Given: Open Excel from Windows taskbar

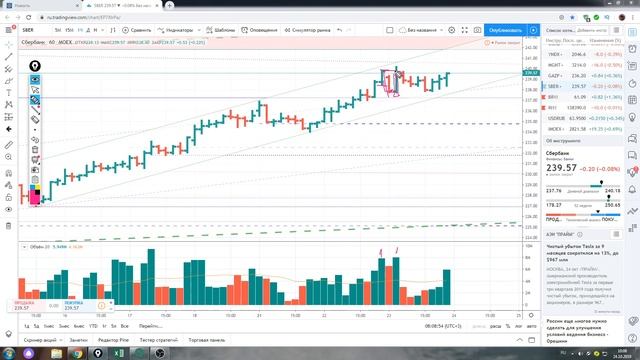Looking at the screenshot, I should (119, 353).
